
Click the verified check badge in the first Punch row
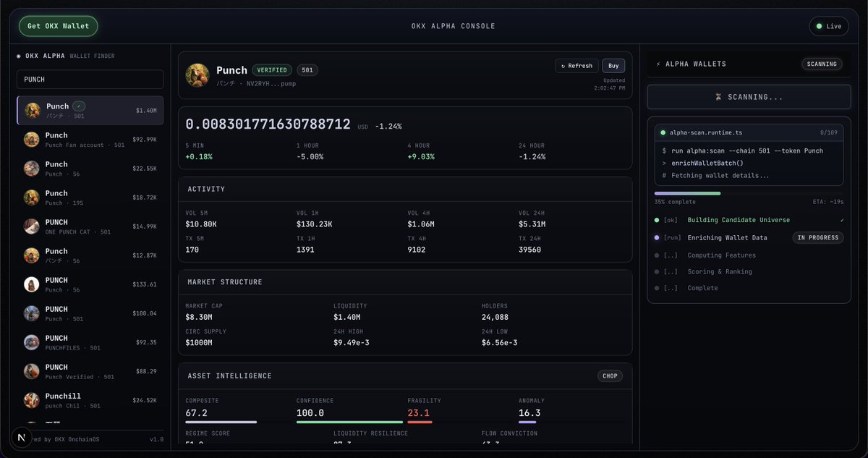[x=79, y=106]
